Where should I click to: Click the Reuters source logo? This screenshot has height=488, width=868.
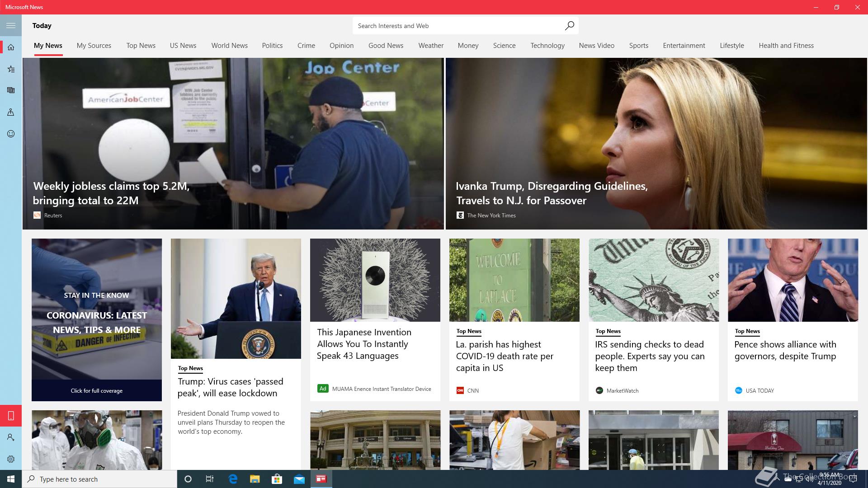pyautogui.click(x=37, y=216)
